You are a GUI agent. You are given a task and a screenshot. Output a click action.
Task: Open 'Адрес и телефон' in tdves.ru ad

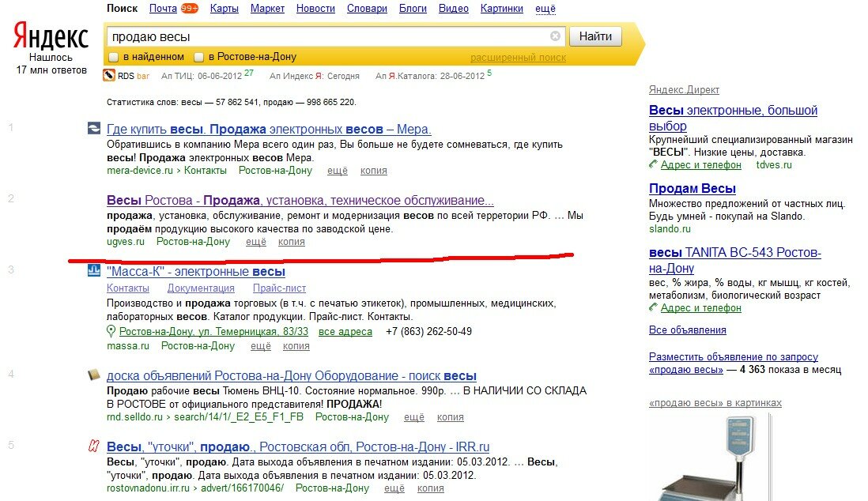701,164
